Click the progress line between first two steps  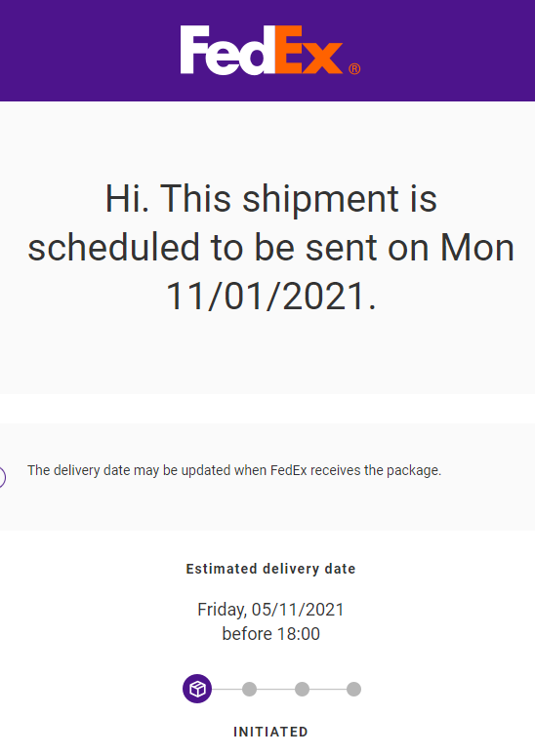[226, 690]
